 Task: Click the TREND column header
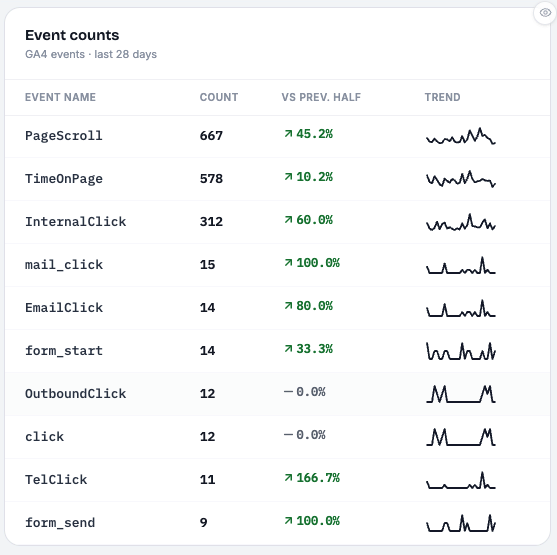coord(443,97)
